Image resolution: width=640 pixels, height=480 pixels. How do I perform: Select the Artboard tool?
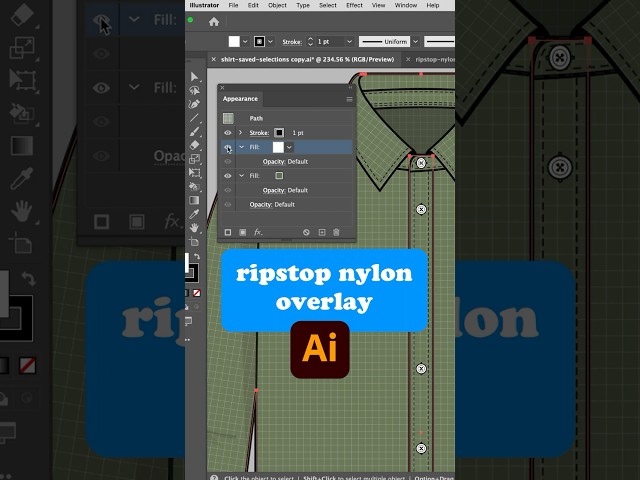(195, 242)
